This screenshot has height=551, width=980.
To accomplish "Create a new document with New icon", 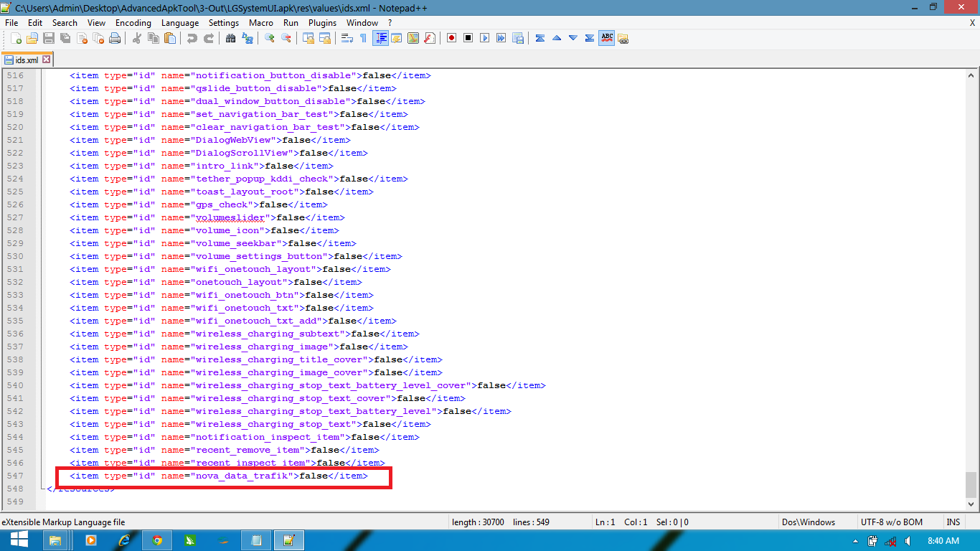I will pyautogui.click(x=16, y=38).
